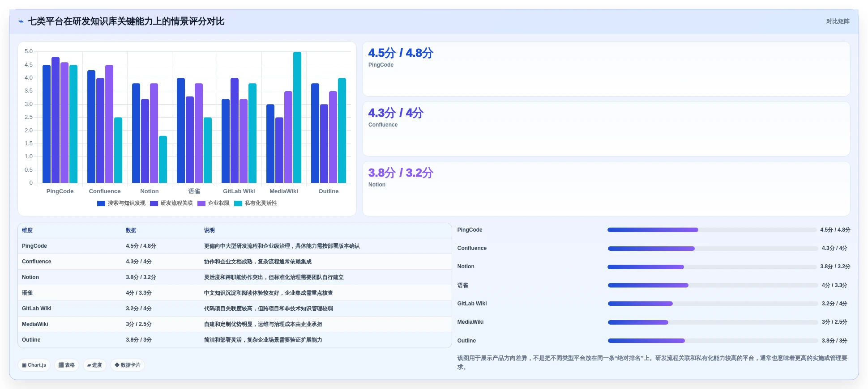Select the description starting with 灵活度和跨职能协作突出
Viewport: 868px width, 389px height.
pos(274,277)
